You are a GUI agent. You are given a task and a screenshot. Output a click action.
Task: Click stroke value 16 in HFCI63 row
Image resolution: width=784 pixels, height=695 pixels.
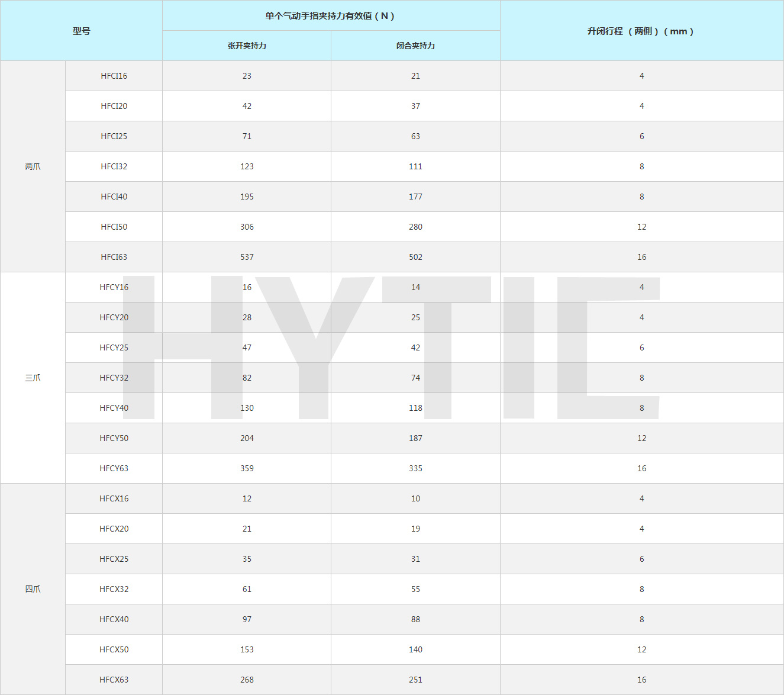(642, 257)
